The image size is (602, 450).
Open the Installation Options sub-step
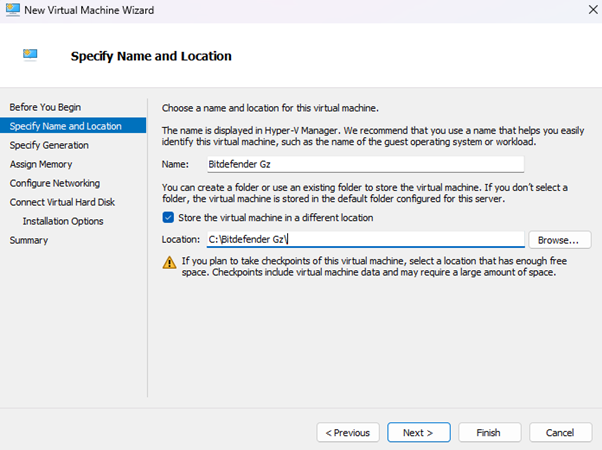pos(63,221)
